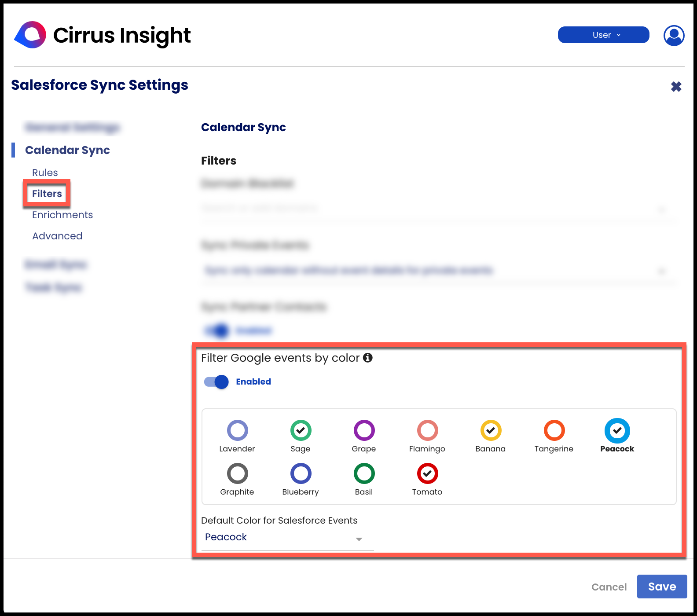Select the Grape color circle
Image resolution: width=697 pixels, height=616 pixels.
[x=364, y=430]
